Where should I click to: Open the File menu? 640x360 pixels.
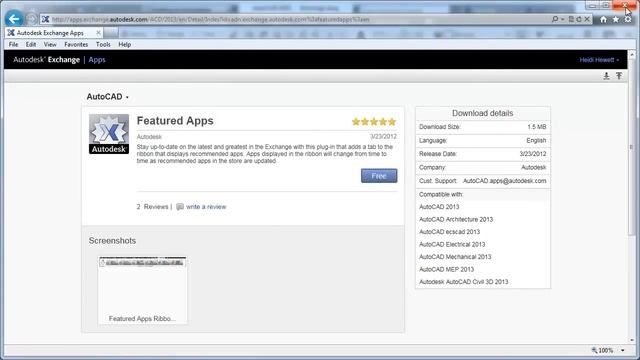pyautogui.click(x=13, y=44)
